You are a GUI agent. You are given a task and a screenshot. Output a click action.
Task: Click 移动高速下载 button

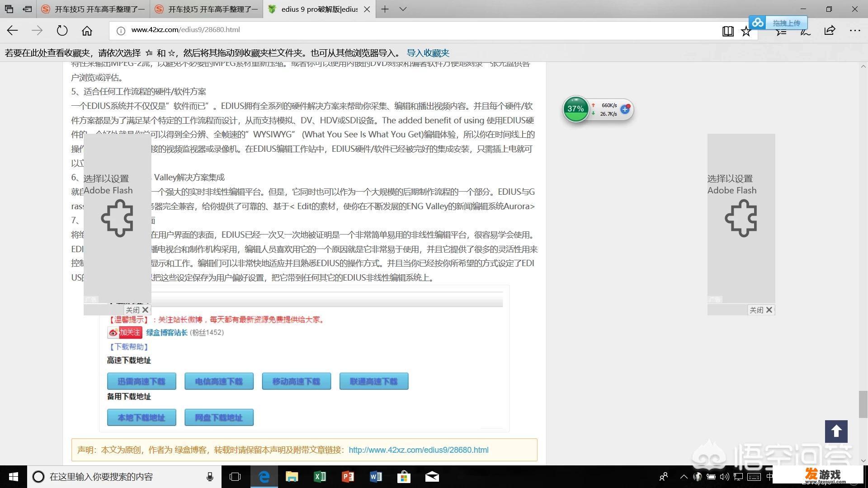pos(296,381)
